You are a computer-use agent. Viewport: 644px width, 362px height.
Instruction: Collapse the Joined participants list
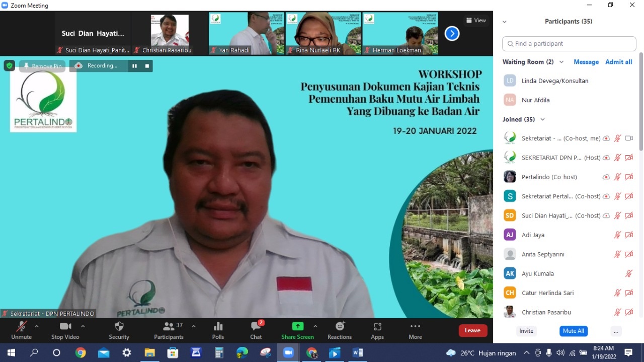click(x=542, y=119)
